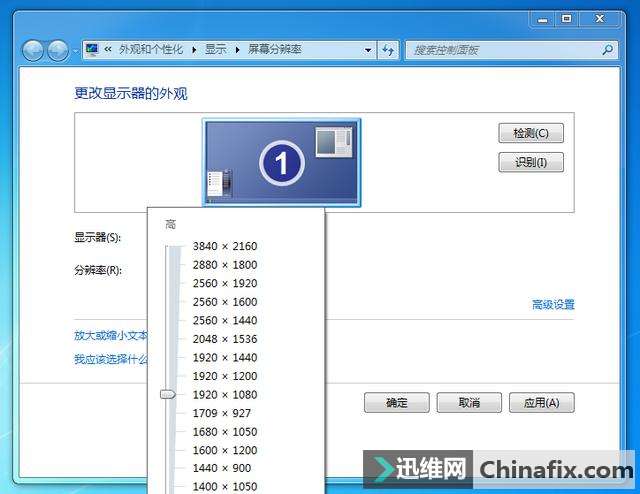Select 3840 × 2160 resolution
640x494 pixels.
point(225,246)
